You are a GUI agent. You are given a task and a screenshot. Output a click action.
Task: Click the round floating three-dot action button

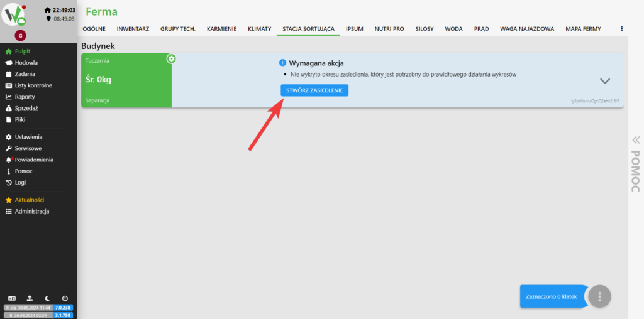(x=600, y=296)
